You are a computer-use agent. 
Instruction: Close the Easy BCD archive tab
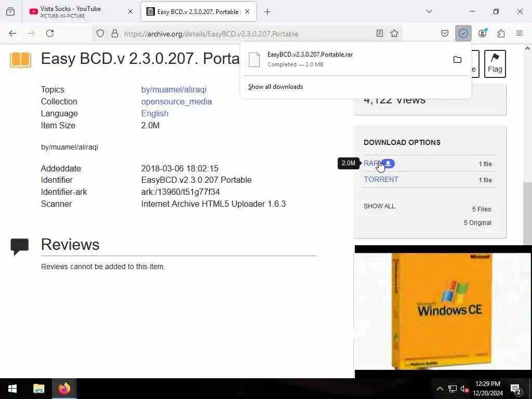point(247,11)
